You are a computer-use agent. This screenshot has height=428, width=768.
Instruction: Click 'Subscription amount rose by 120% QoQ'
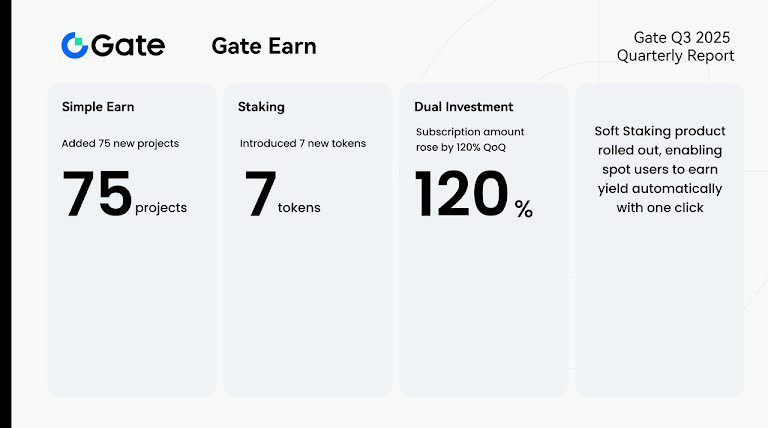click(469, 139)
